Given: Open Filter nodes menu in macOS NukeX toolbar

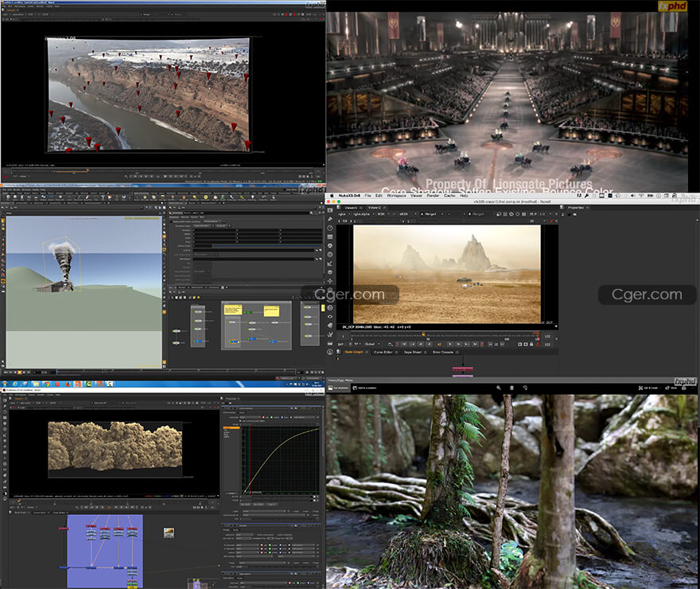Looking at the screenshot, I should (330, 255).
